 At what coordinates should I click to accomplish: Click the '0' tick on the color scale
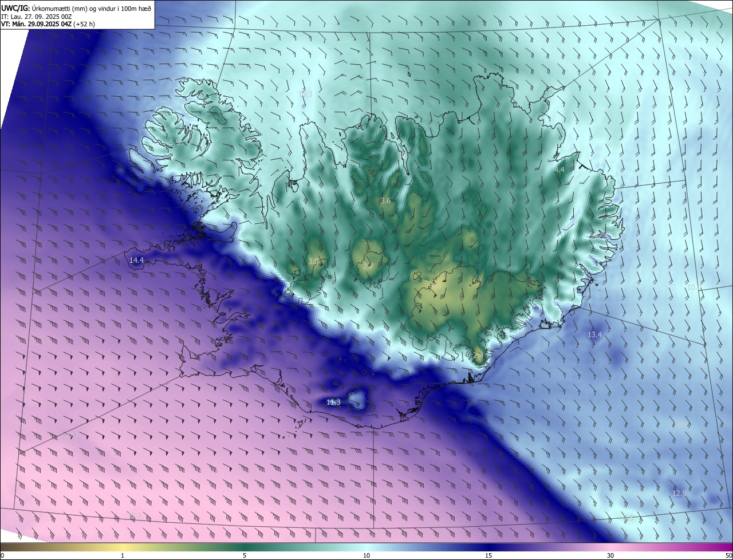(3, 555)
